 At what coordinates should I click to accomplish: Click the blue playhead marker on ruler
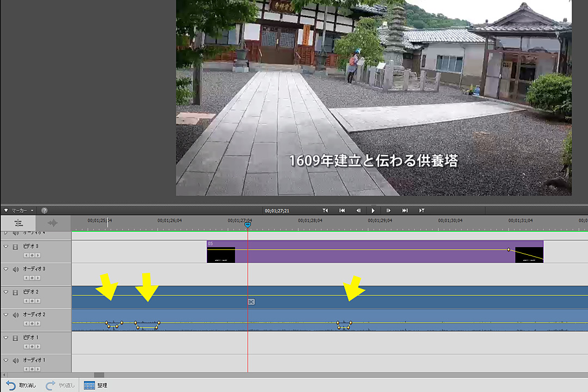click(x=248, y=225)
